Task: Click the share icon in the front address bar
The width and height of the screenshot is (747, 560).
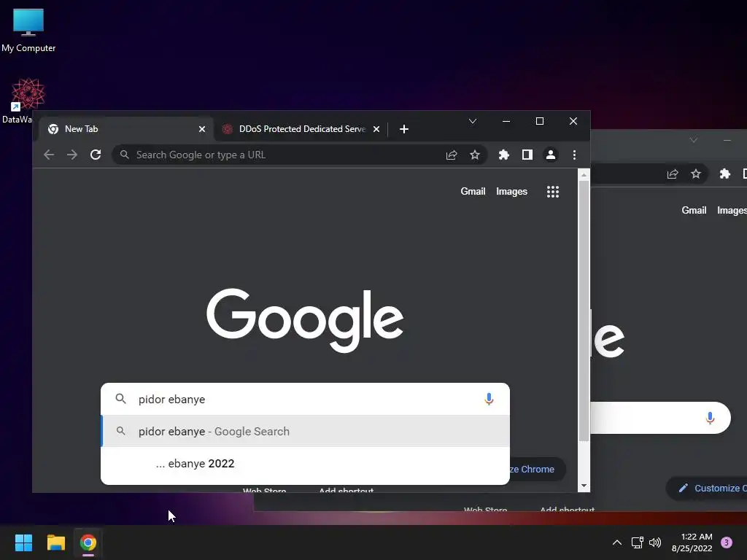Action: (452, 155)
